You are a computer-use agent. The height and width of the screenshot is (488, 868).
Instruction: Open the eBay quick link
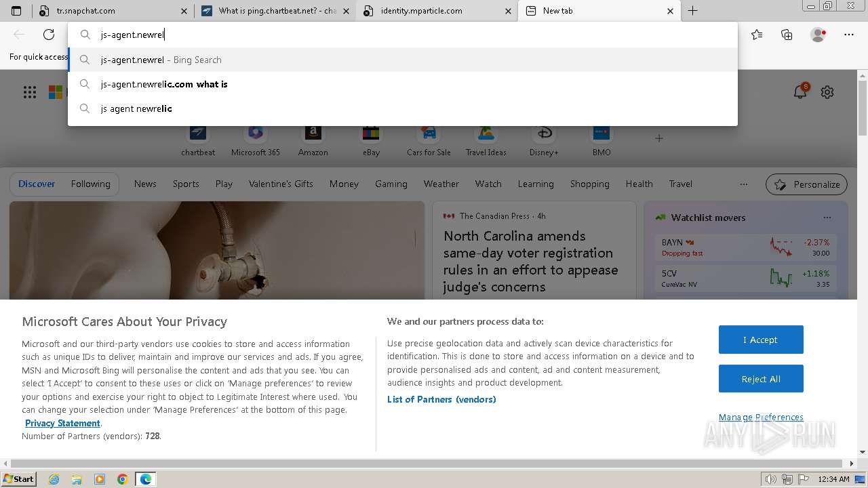pos(371,140)
